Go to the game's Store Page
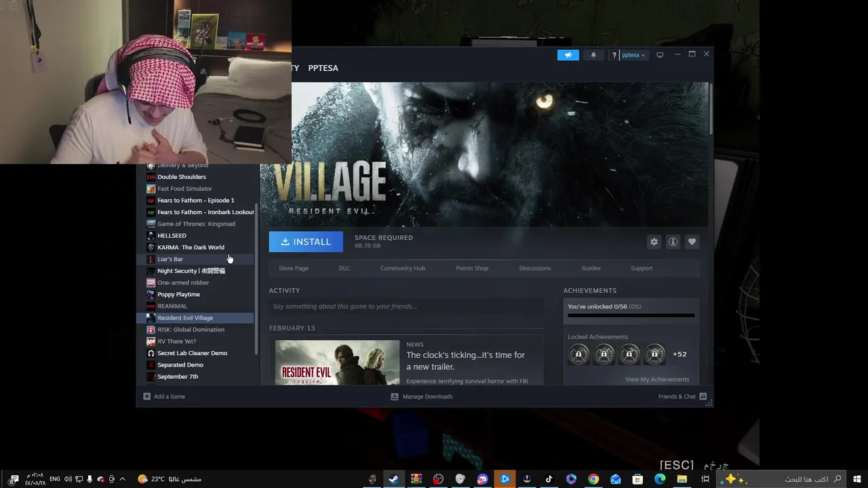The height and width of the screenshot is (488, 868). (x=294, y=268)
